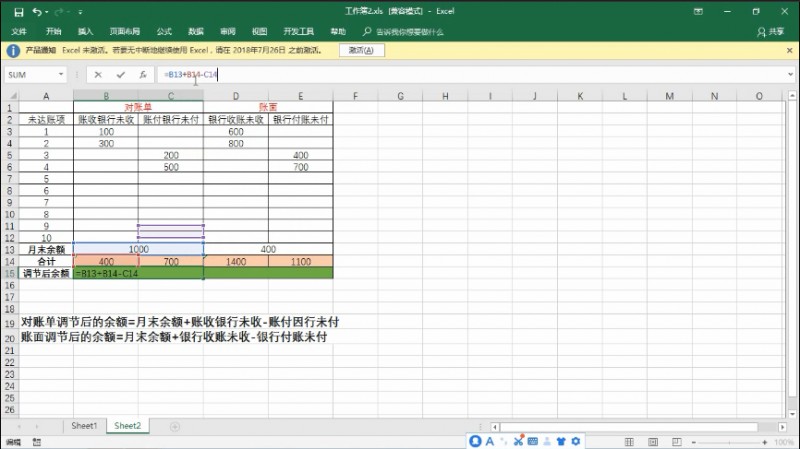Click the blue input method logo icon

coord(475,441)
